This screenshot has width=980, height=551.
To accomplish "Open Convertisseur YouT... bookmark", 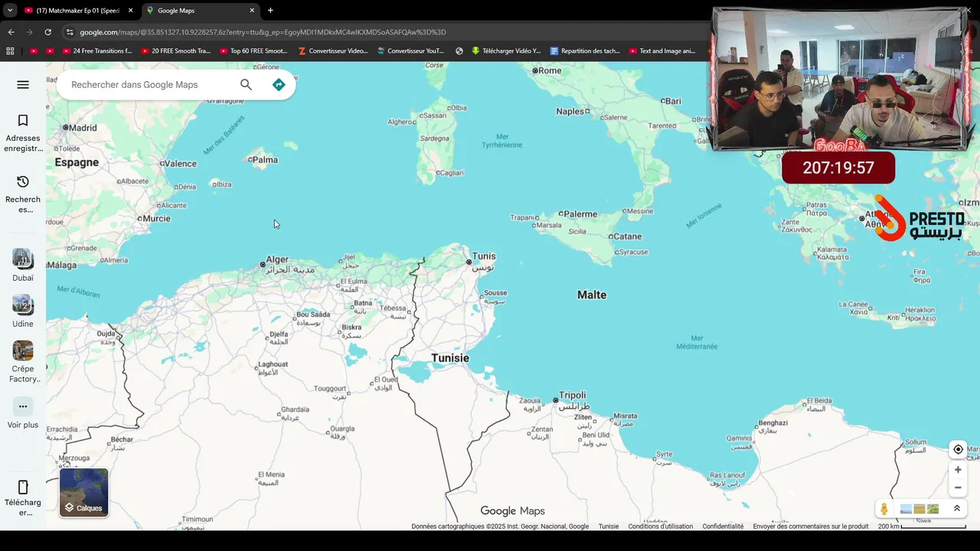I will pos(411,51).
